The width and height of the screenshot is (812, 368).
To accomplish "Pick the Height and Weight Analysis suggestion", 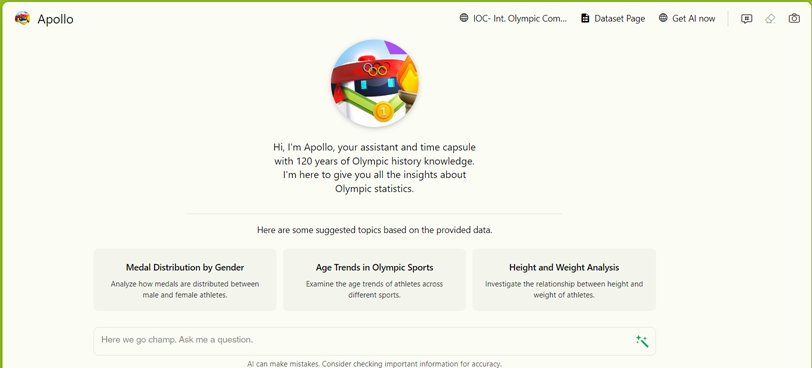I will 564,280.
